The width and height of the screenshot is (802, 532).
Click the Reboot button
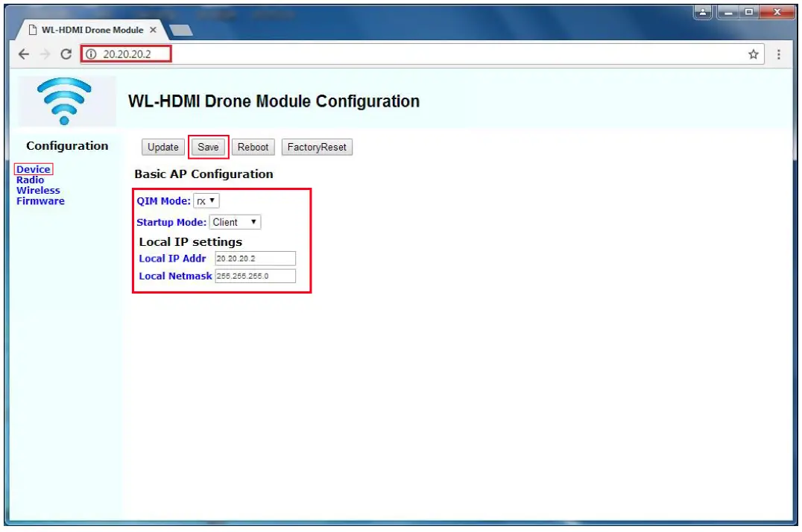coord(253,148)
